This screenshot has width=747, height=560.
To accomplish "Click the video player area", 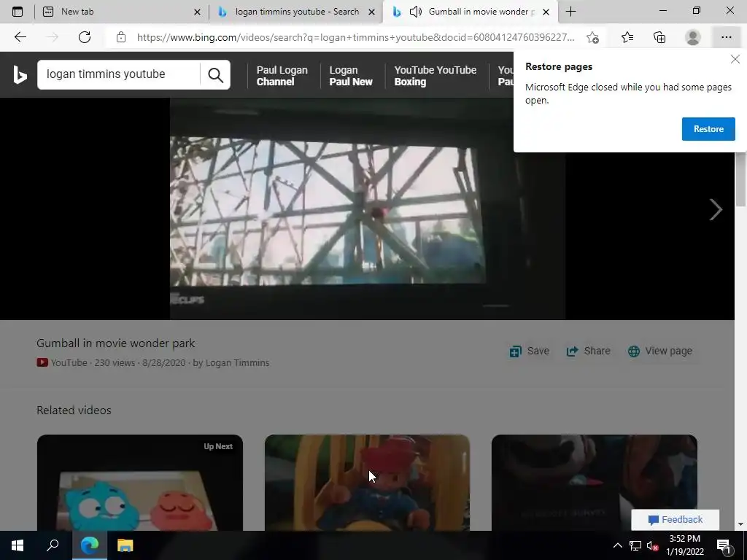I will point(368,209).
